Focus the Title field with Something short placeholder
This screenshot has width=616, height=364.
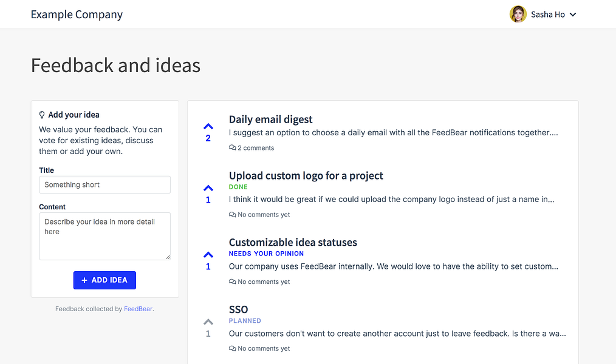(x=105, y=185)
